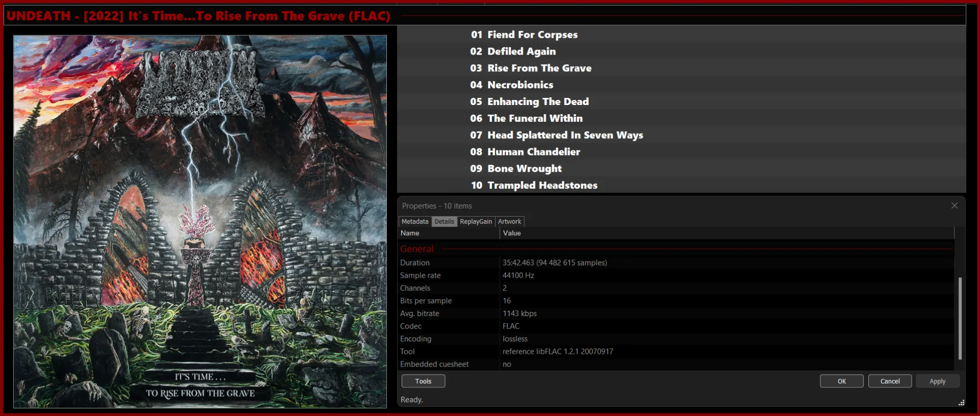980x416 pixels.
Task: Select track 01 Fiend For Corpses
Action: (681, 35)
